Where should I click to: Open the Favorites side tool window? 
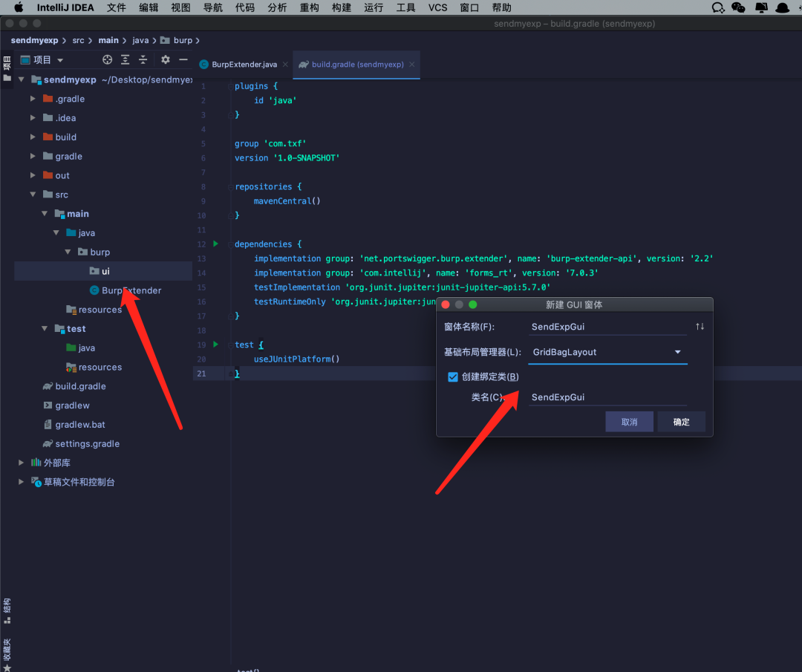7,655
